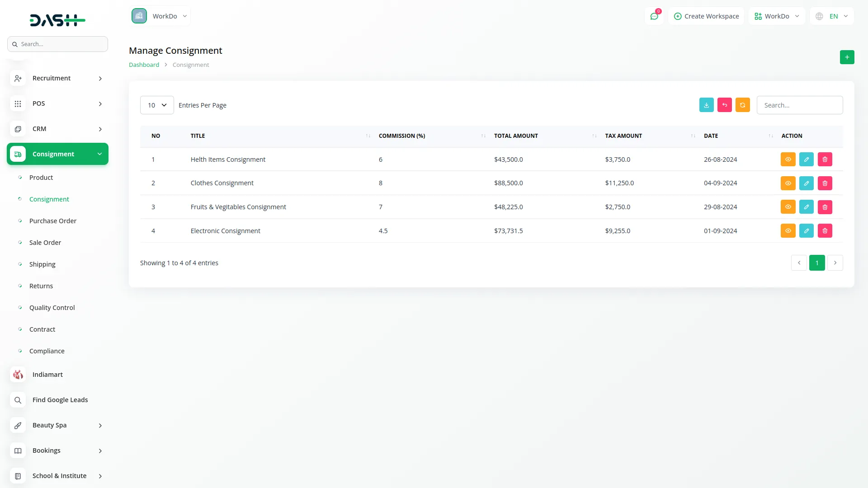Screen dimensions: 868x488
Task: Click the table search input field
Action: click(x=799, y=105)
